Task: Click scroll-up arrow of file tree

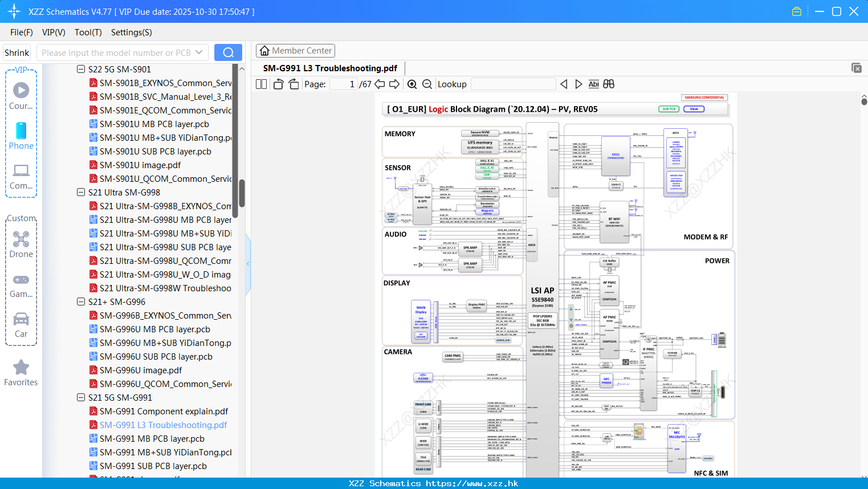Action: pyautogui.click(x=242, y=68)
